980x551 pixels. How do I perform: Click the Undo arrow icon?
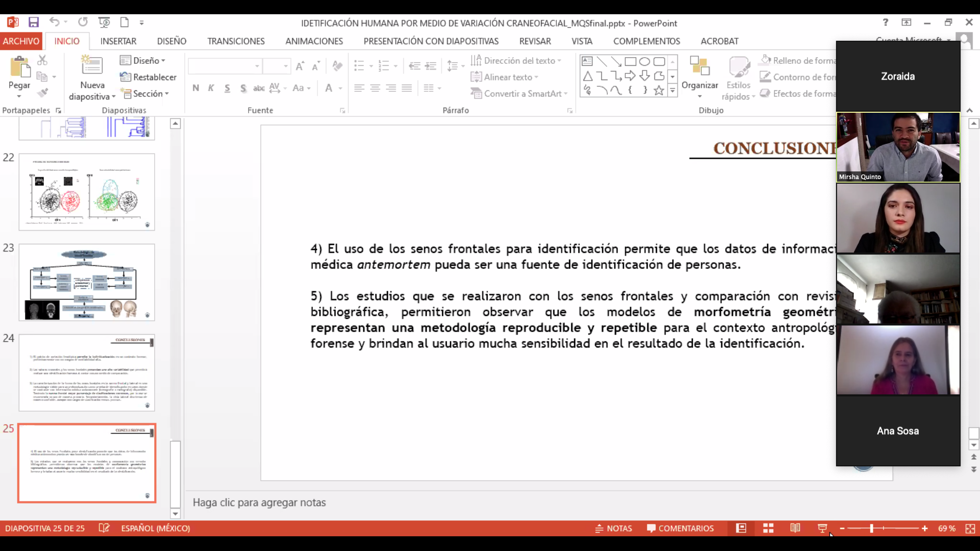(54, 22)
